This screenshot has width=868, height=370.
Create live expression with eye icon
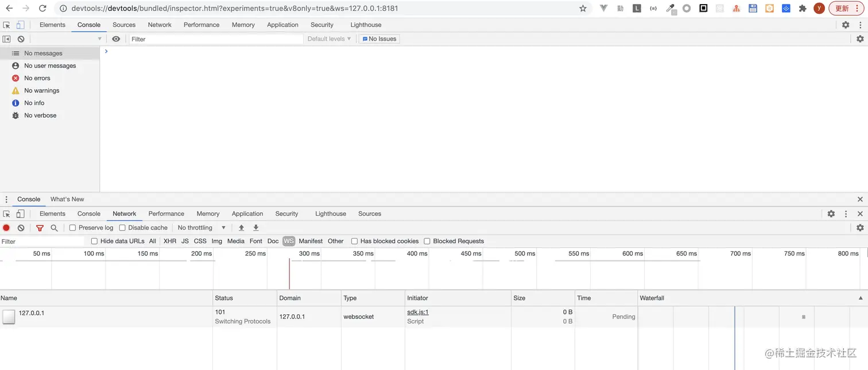[116, 39]
